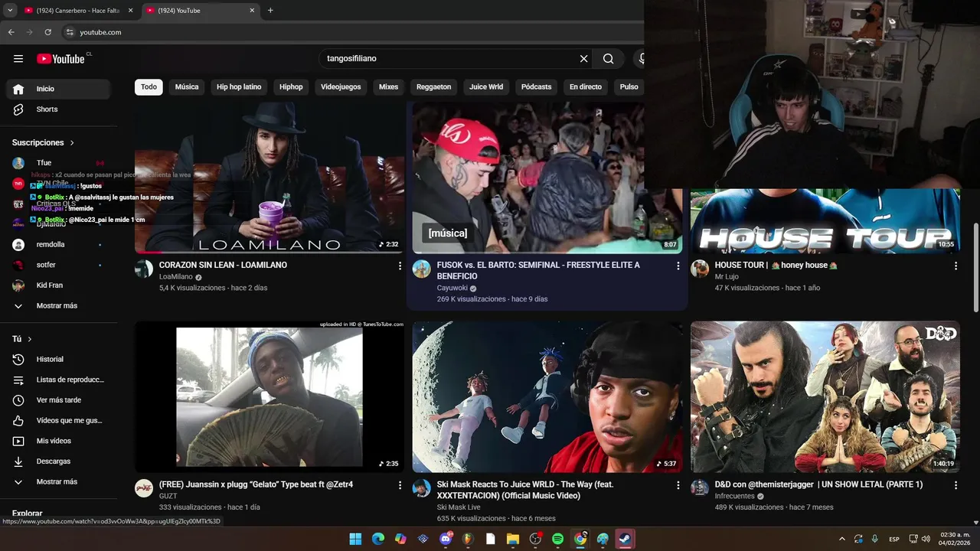Reload the page

pyautogui.click(x=47, y=32)
